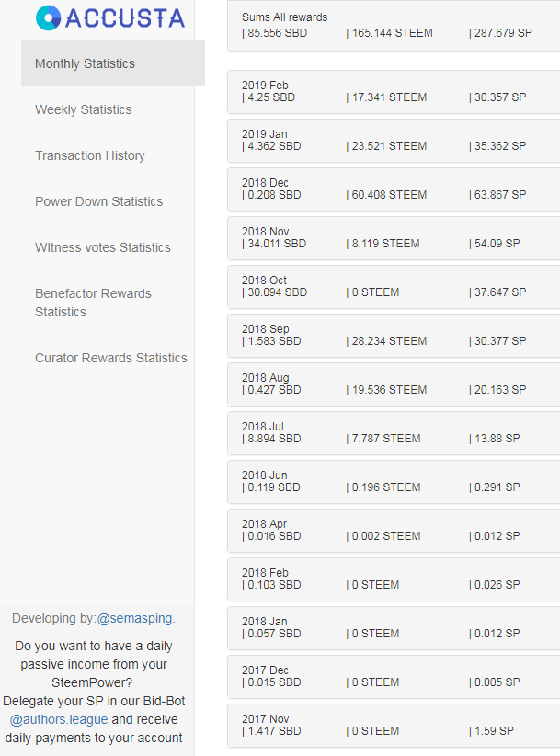Screen dimensions: 560x756
Task: Select the 2018 Jul rewards row
Action: tap(394, 433)
